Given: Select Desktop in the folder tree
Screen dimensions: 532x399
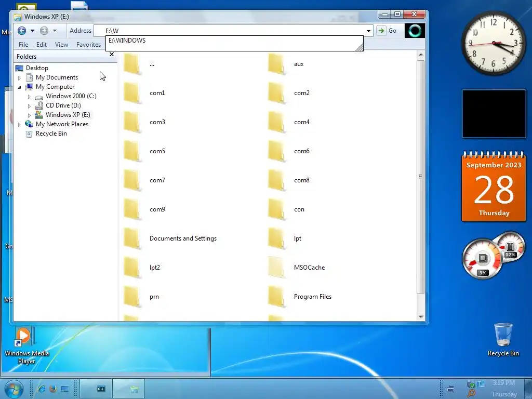Looking at the screenshot, I should pyautogui.click(x=37, y=68).
